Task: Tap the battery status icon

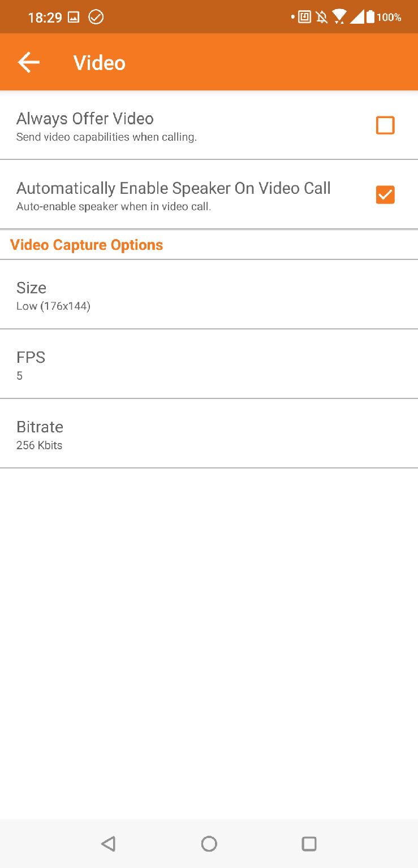Action: (x=370, y=18)
